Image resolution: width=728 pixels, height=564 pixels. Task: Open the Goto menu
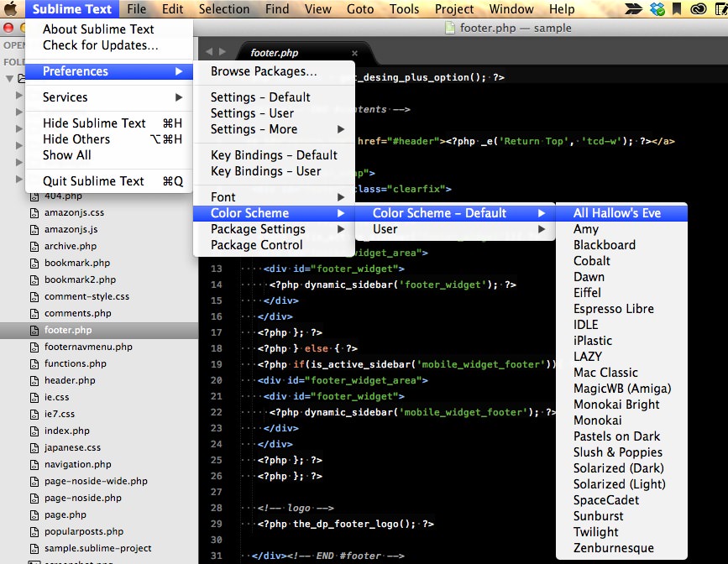point(360,9)
